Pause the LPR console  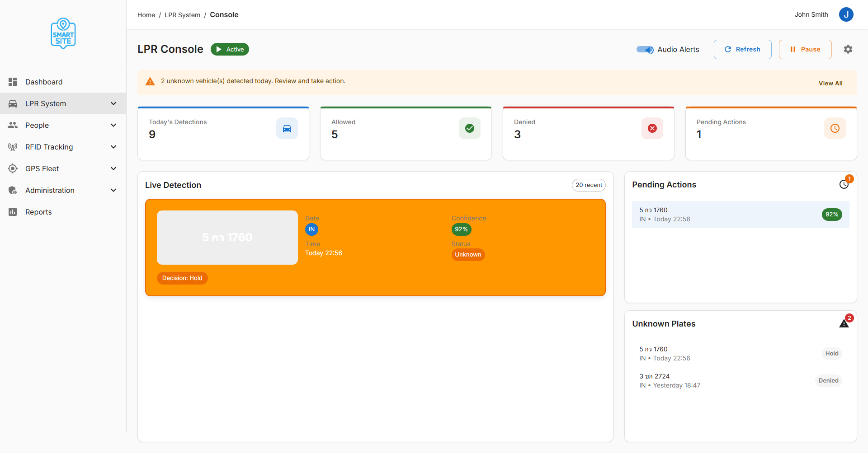coord(805,49)
